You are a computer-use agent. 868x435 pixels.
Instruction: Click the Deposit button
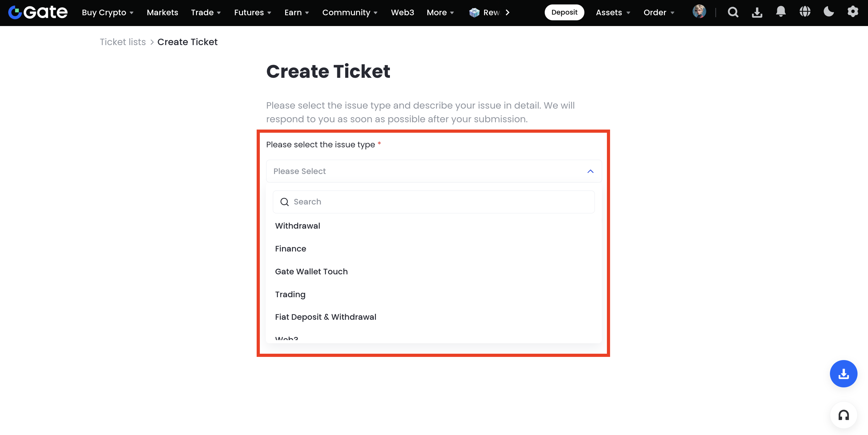coord(564,12)
